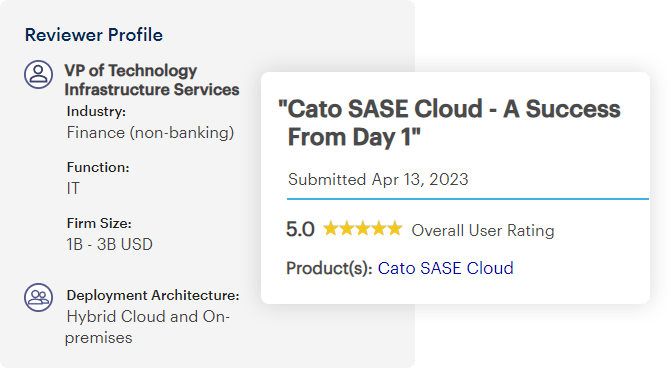Click the 1B - 3B USD firm size
671x368 pixels.
pyautogui.click(x=110, y=244)
